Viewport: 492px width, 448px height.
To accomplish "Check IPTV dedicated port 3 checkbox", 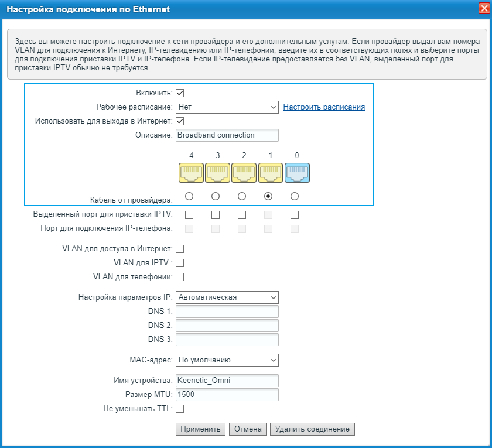I will pos(216,215).
